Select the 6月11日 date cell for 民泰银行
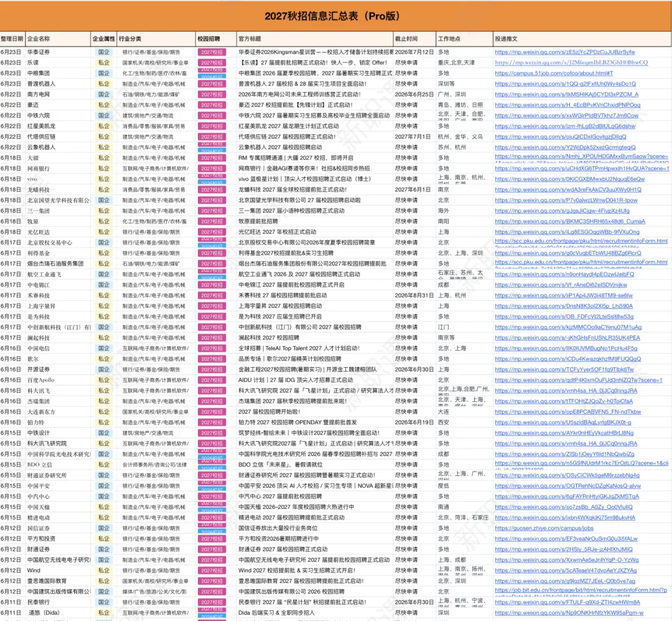The width and height of the screenshot is (672, 621). pos(11,602)
